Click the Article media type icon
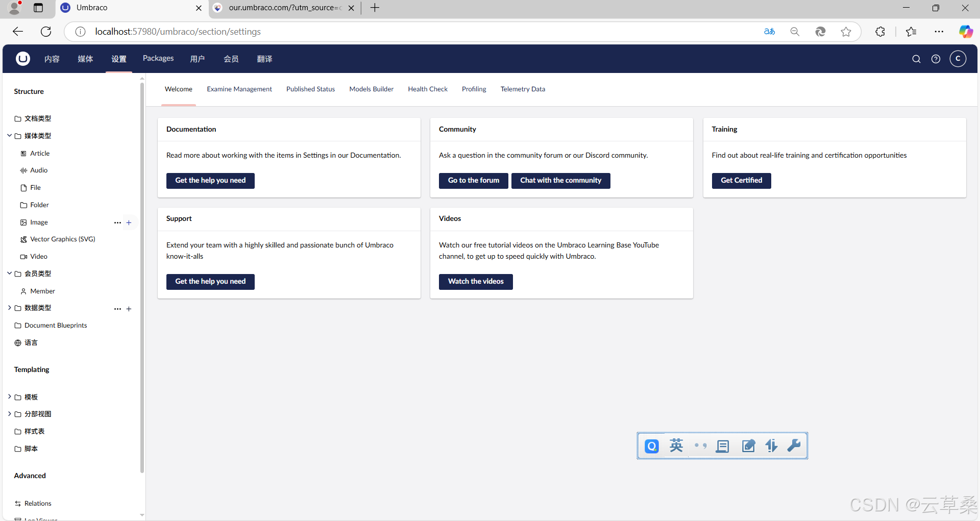The width and height of the screenshot is (980, 521). point(23,154)
